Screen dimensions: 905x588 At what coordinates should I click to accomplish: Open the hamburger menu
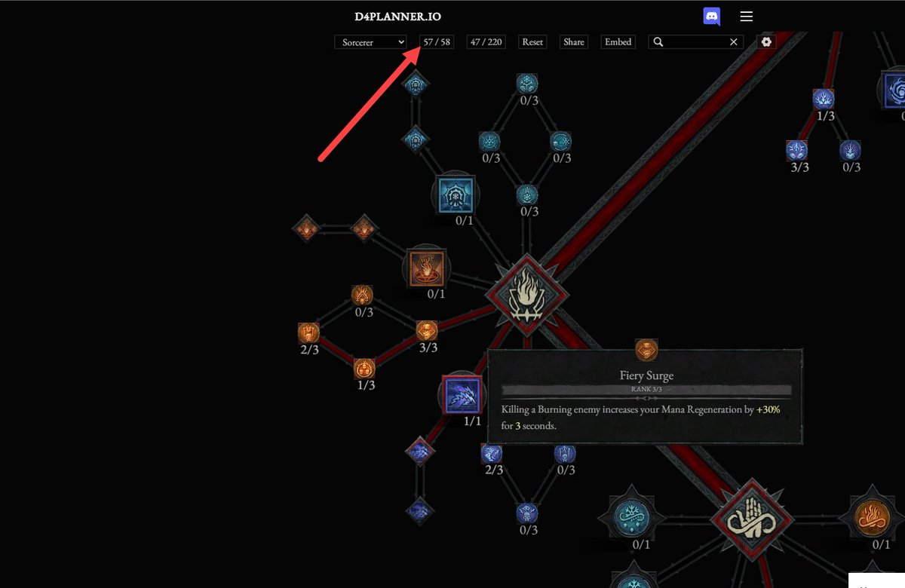[747, 17]
